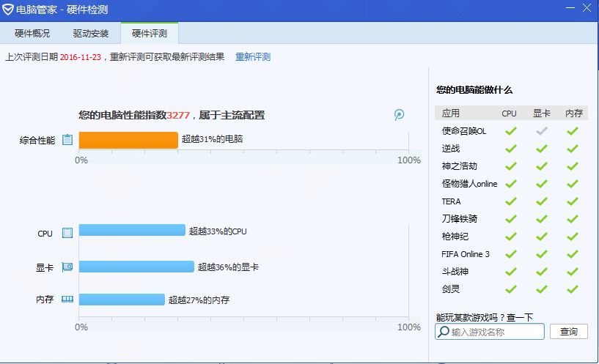This screenshot has height=364, width=599.
Task: Click the 内存 checkmark for 逆战
Action: 572,149
